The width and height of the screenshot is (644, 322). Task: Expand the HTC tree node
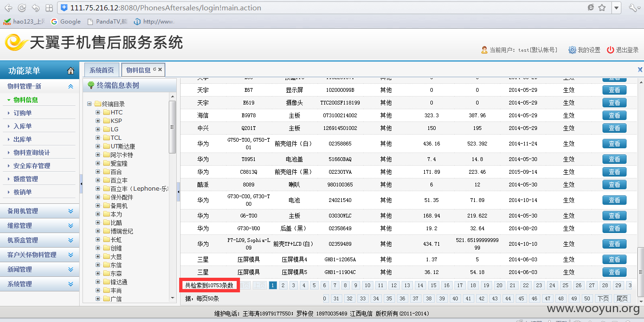(x=98, y=113)
